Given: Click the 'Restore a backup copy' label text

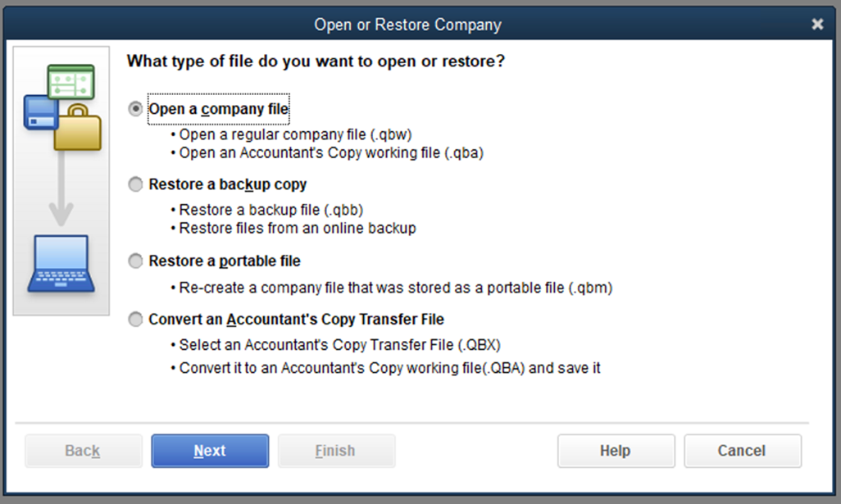Looking at the screenshot, I should point(227,184).
